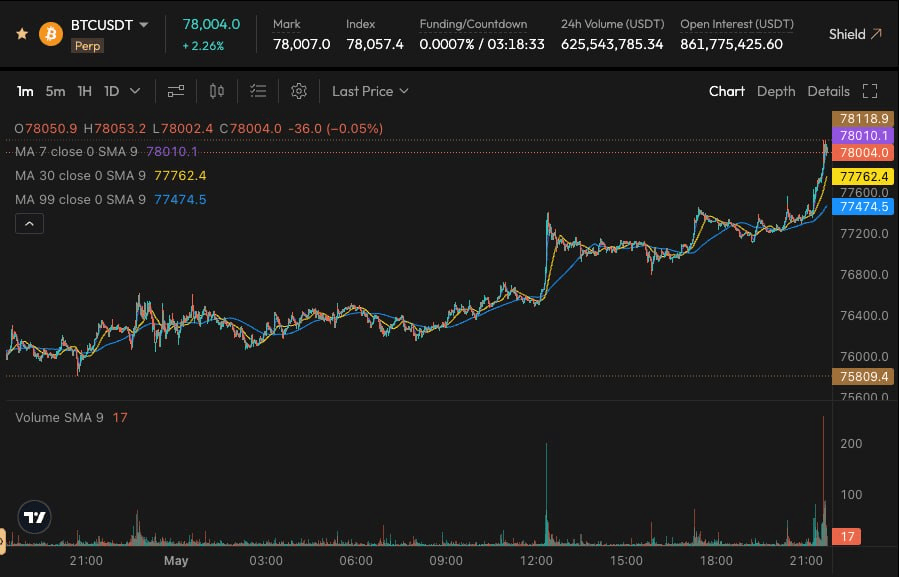Click the 18:00 time axis label

click(x=716, y=560)
